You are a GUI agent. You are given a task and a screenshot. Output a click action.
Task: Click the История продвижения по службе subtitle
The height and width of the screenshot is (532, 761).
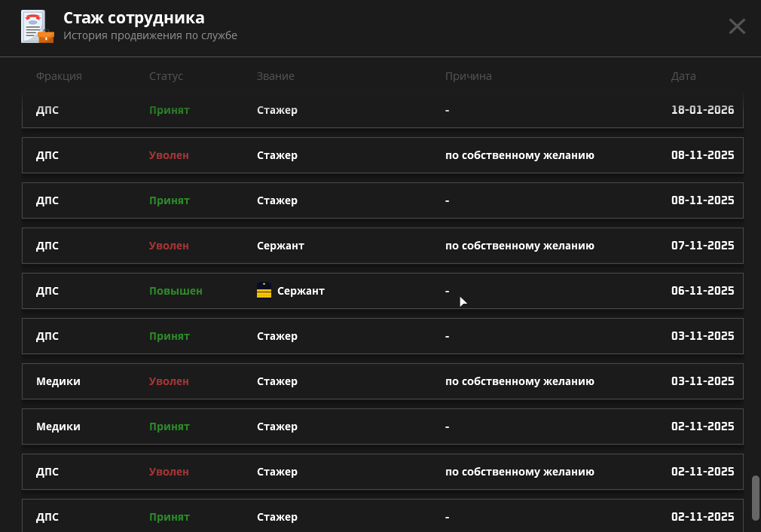pos(150,35)
